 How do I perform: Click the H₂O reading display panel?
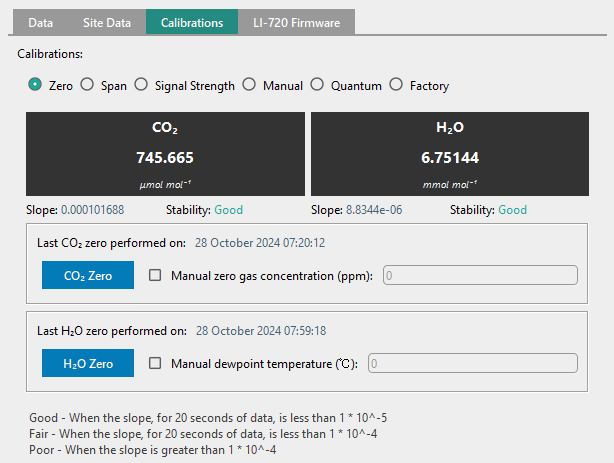pos(450,154)
